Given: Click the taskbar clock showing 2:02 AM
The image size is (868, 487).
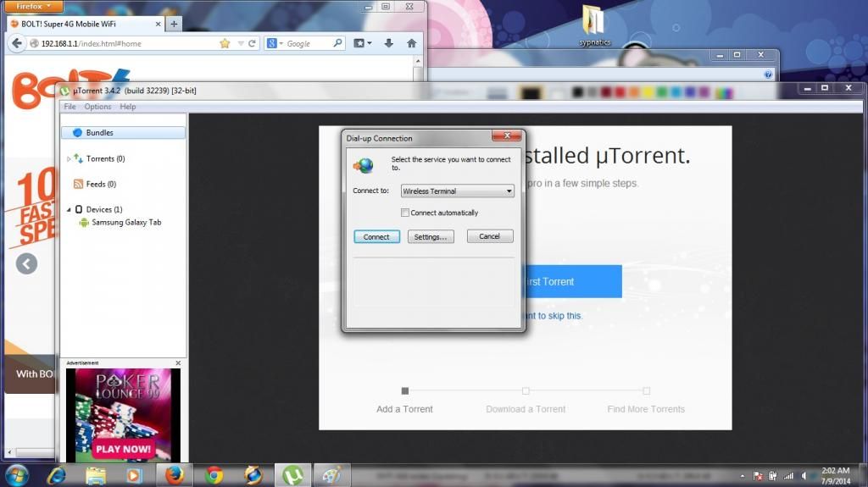Looking at the screenshot, I should tap(835, 476).
